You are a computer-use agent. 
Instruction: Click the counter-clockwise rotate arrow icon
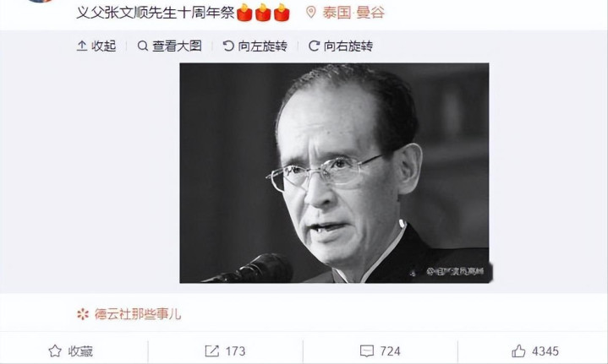pyautogui.click(x=228, y=46)
